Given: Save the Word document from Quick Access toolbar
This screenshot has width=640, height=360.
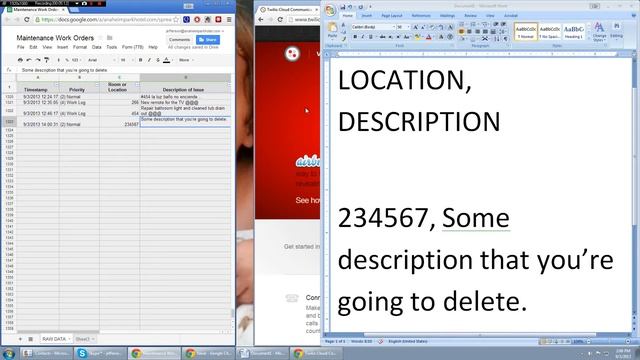Looking at the screenshot, I should 342,7.
